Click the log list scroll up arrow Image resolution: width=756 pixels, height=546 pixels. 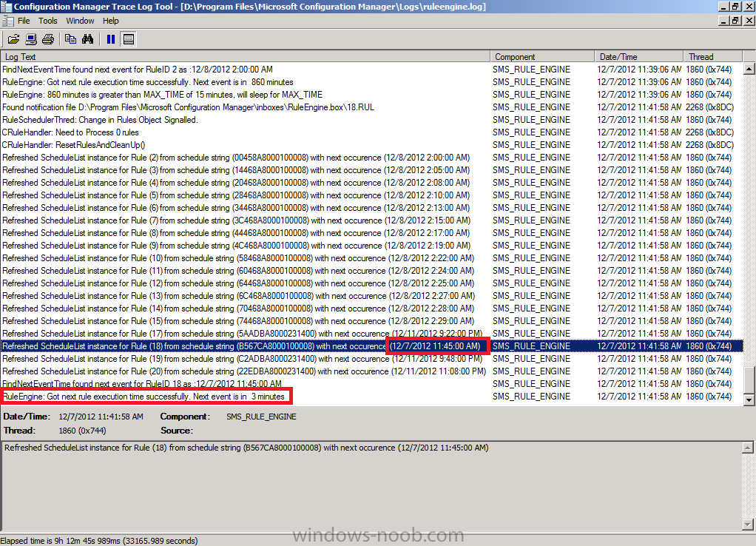click(749, 69)
